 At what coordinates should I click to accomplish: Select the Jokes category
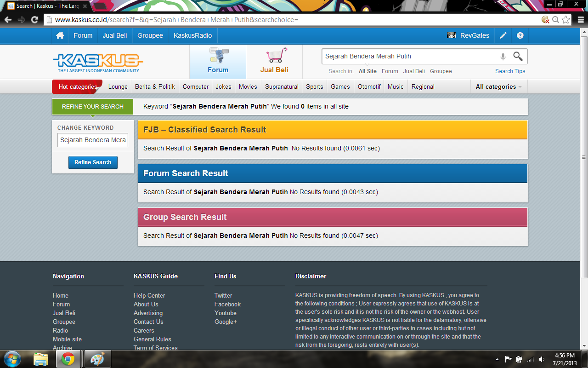224,86
